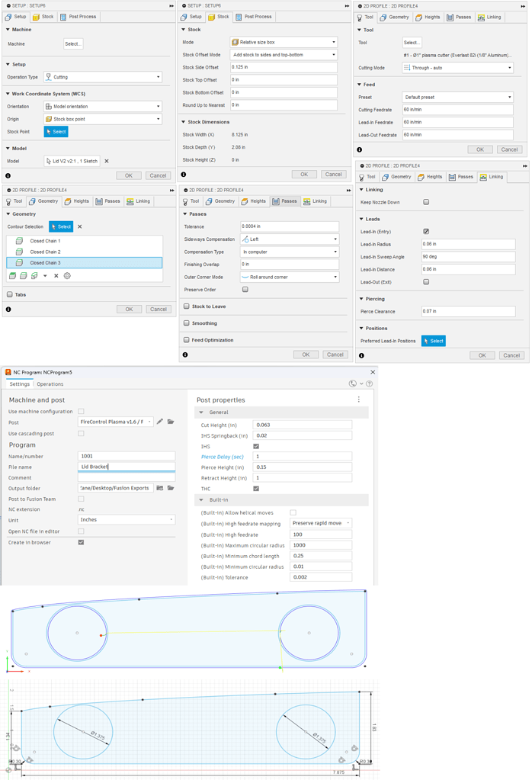Screen dimensions: 532x780
Task: Click the contour chain settings gear icon
Action: (67, 276)
